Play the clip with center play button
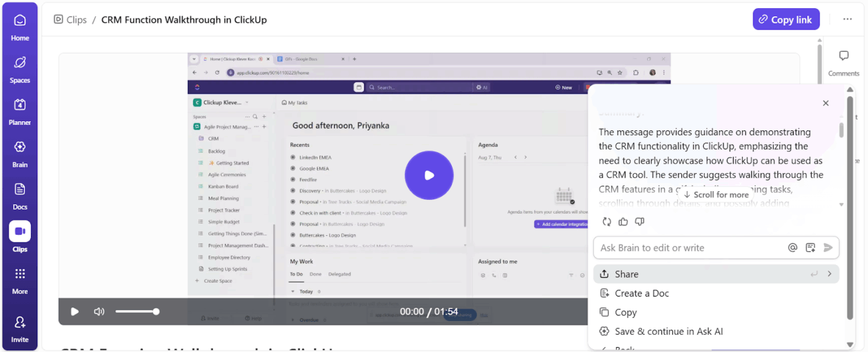This screenshot has height=352, width=868. click(x=429, y=175)
